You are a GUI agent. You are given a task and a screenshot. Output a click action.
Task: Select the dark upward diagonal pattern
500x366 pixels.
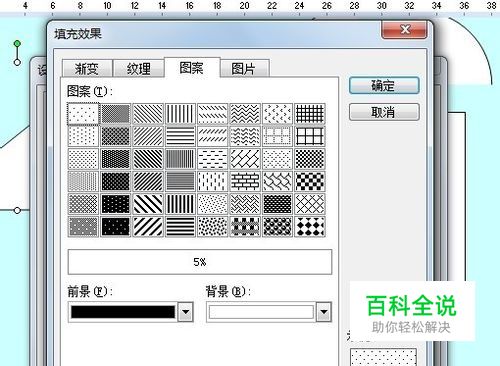pyautogui.click(x=148, y=182)
